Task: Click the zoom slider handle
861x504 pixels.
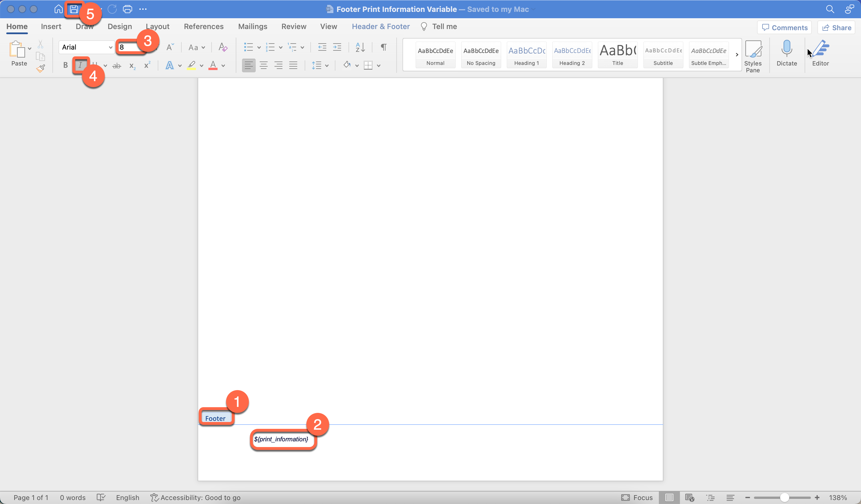Action: 784,497
